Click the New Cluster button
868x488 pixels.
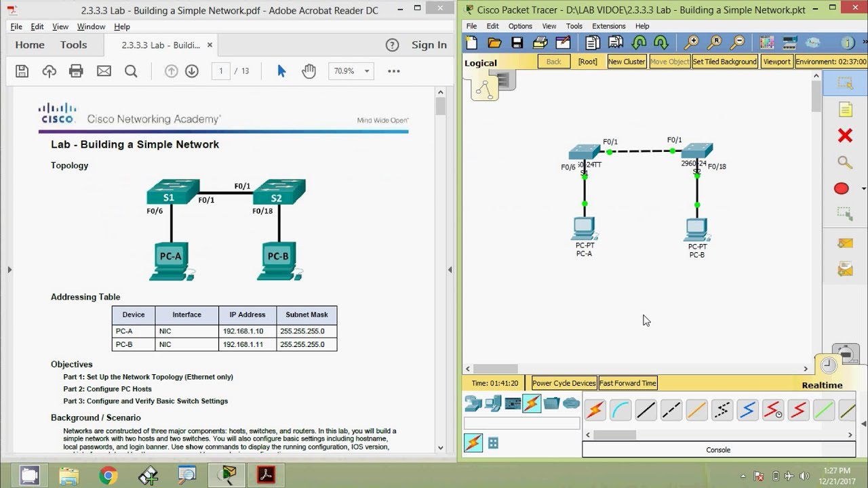627,62
